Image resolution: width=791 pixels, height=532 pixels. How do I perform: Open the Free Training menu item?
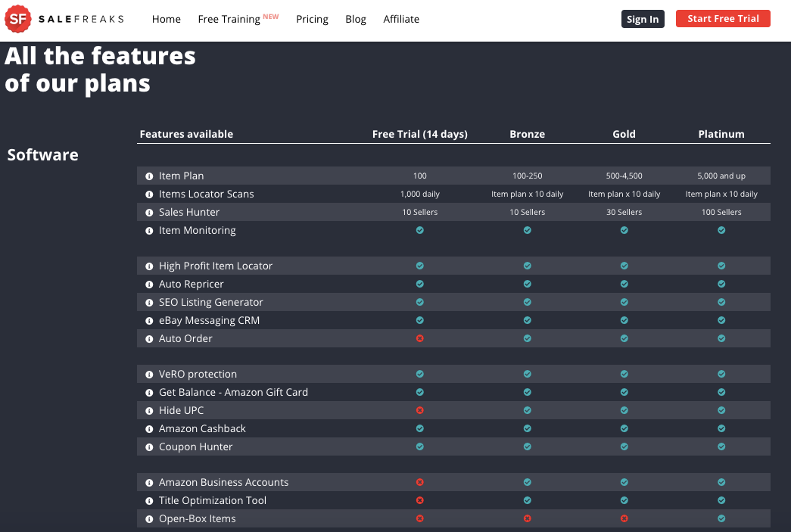(229, 19)
